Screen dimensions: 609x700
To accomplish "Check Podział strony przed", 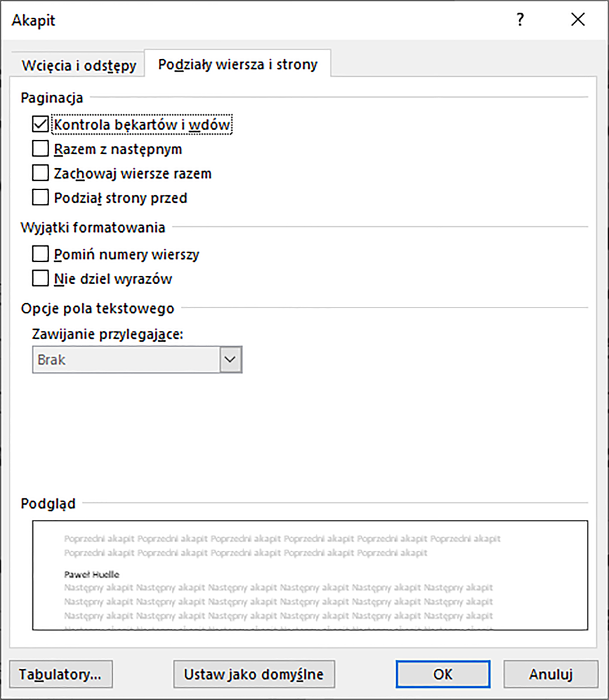I will tap(41, 198).
